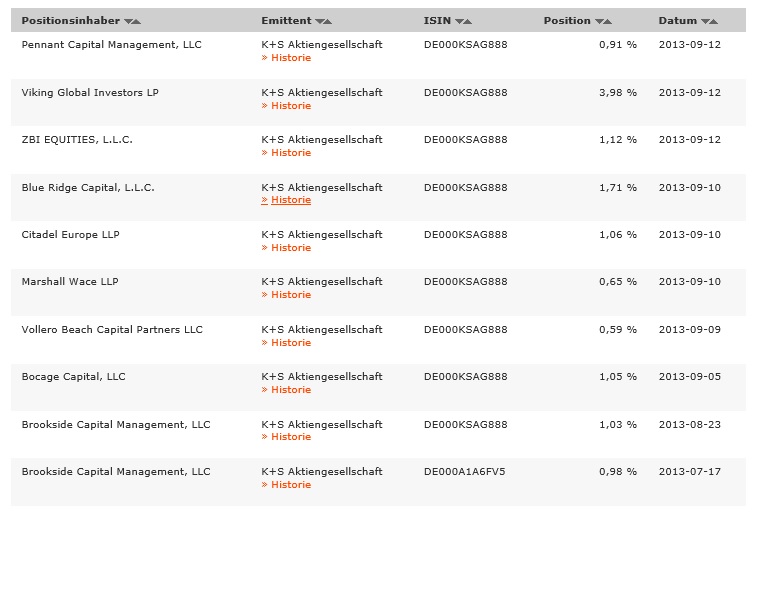Click position value 1,05 %
This screenshot has height=614, width=768.
[618, 377]
